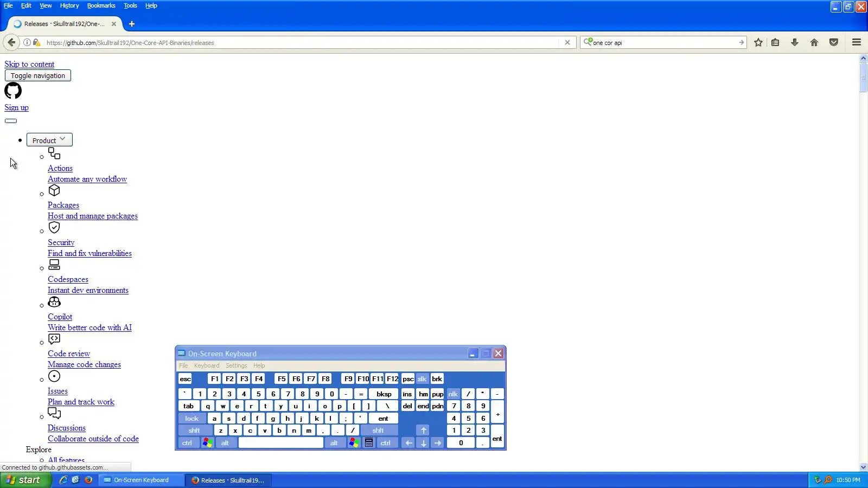The height and width of the screenshot is (488, 868).
Task: Switch to On-Screen Keyboard taskbar button
Action: [x=141, y=480]
